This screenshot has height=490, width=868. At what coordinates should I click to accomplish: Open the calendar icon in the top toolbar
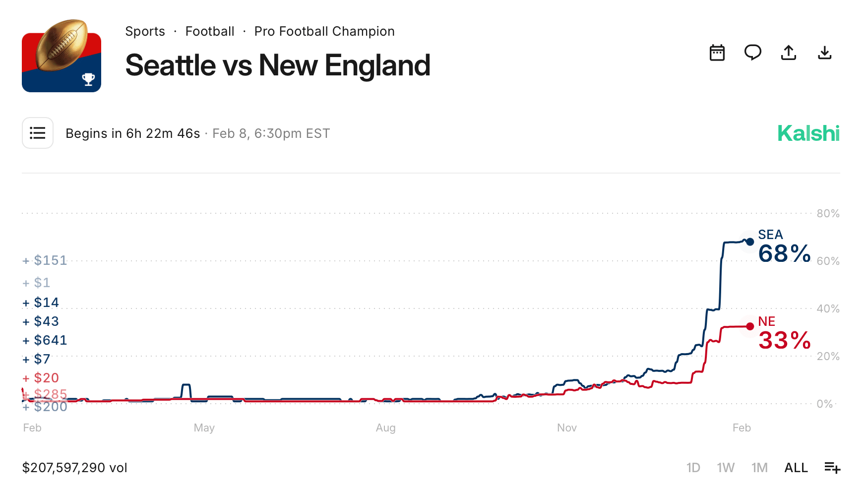[717, 53]
